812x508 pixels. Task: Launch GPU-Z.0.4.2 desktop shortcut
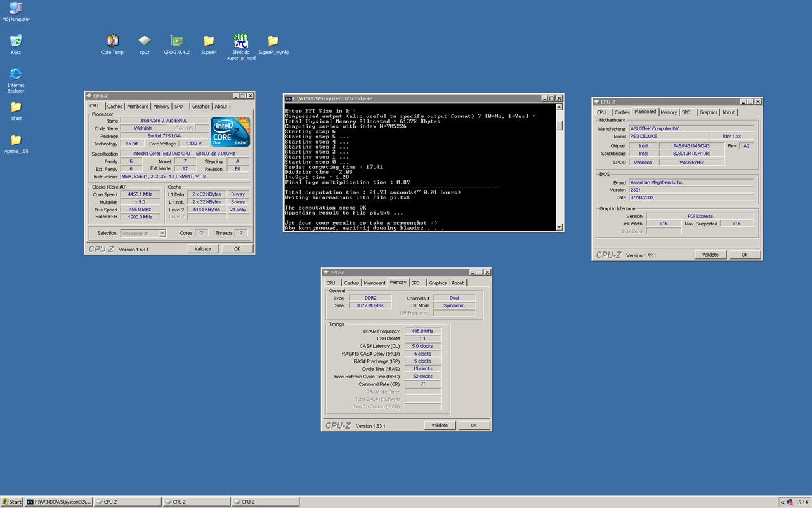coord(177,44)
